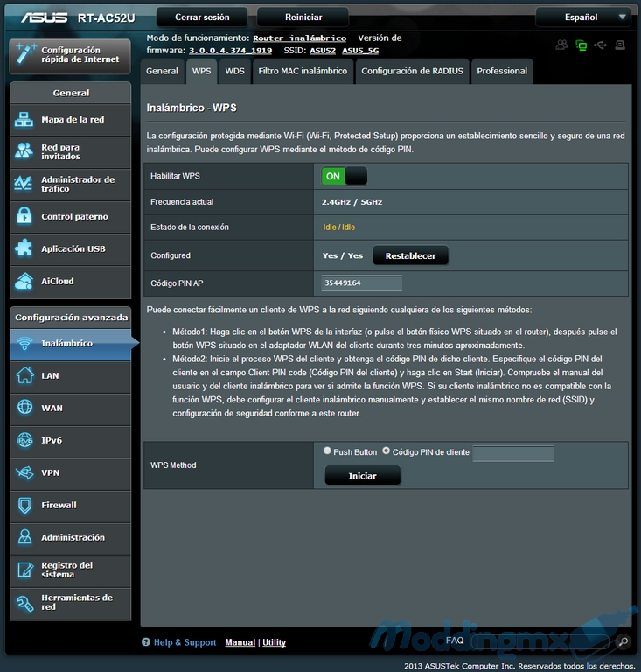Screen dimensions: 641x672
Task: Click the Help & Support question mark icon
Action: coord(146,642)
